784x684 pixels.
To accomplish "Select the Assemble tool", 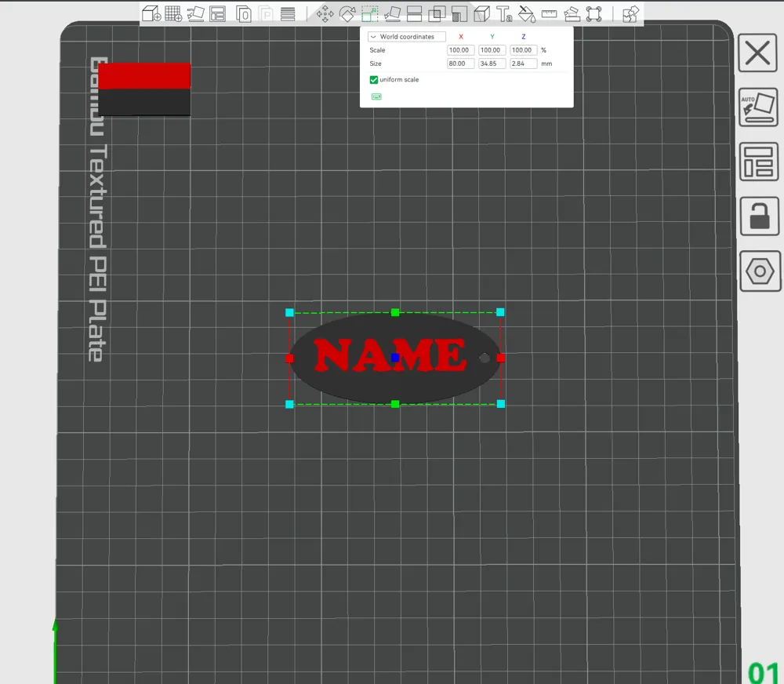I will 572,13.
